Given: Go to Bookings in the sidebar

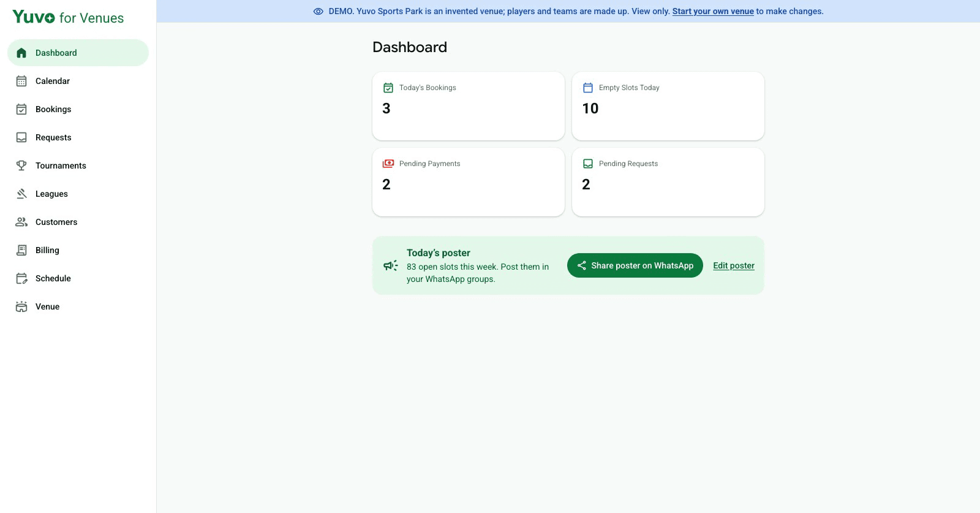Looking at the screenshot, I should pyautogui.click(x=78, y=109).
